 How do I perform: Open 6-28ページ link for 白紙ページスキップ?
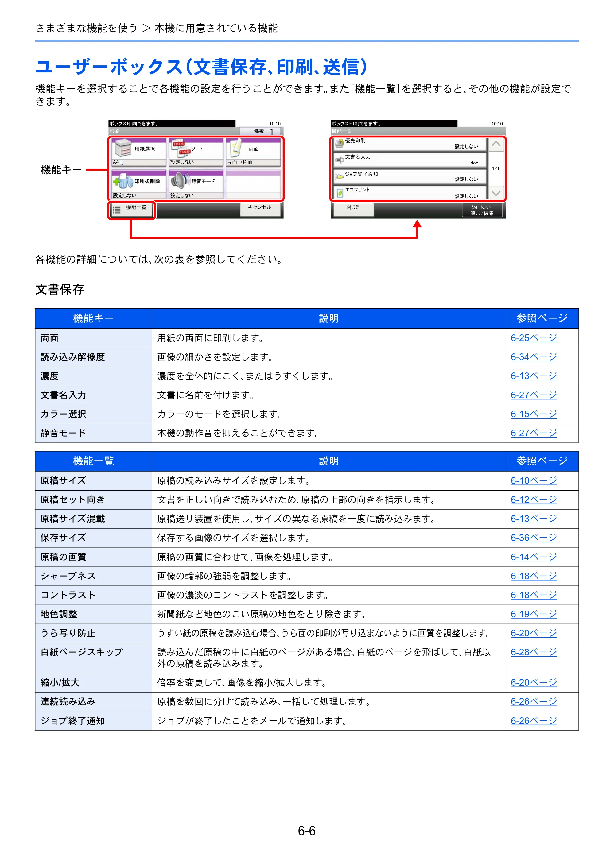[x=534, y=652]
